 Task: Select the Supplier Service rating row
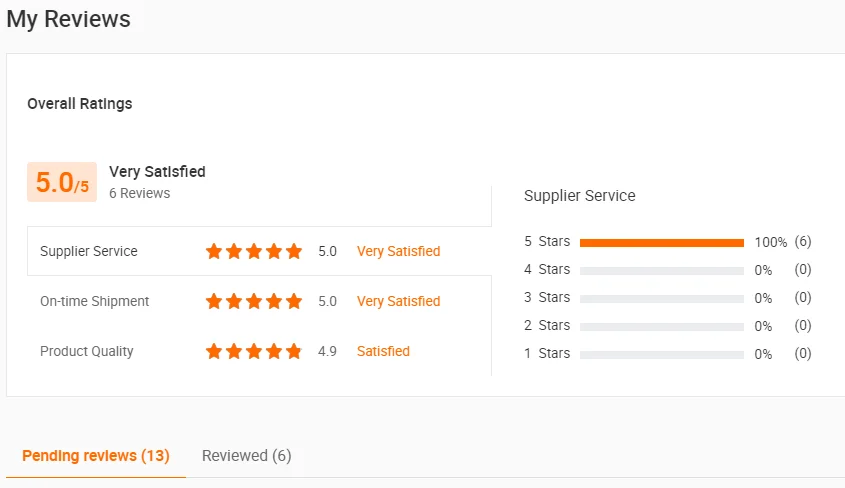click(89, 251)
